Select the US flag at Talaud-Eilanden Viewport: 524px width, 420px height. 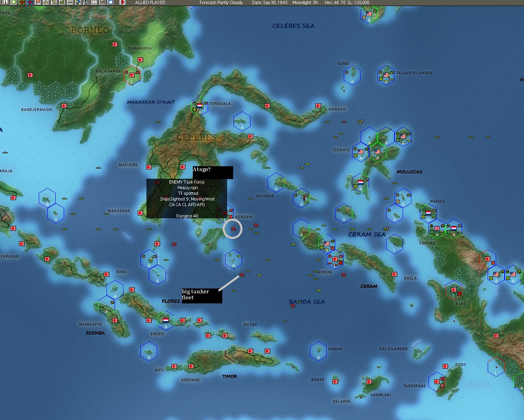tap(386, 75)
